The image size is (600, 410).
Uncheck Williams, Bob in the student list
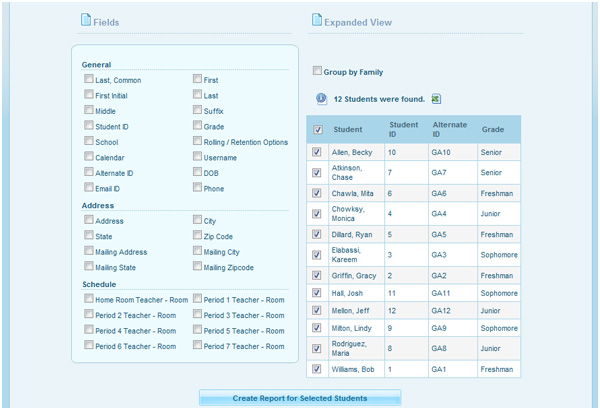tap(317, 369)
